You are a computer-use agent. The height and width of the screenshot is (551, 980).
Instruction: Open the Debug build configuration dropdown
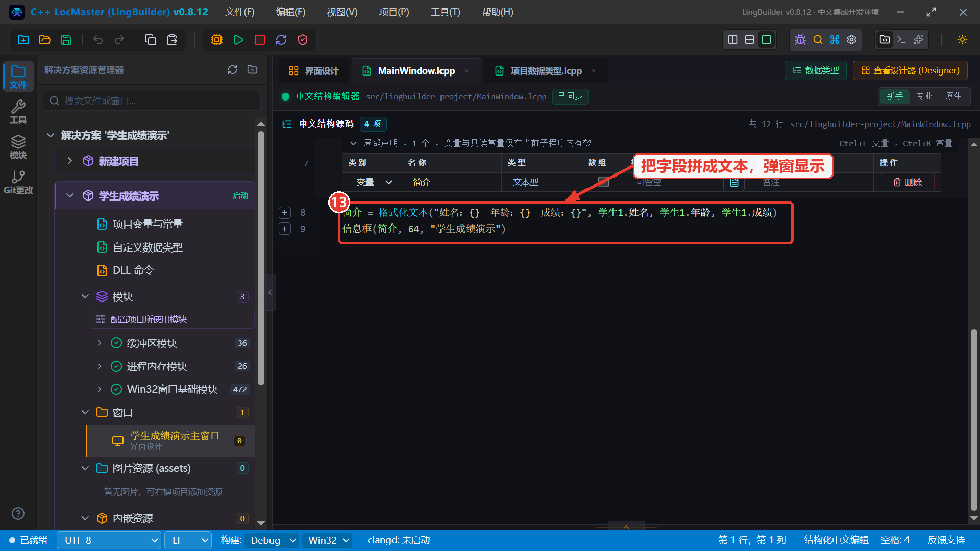(x=273, y=540)
